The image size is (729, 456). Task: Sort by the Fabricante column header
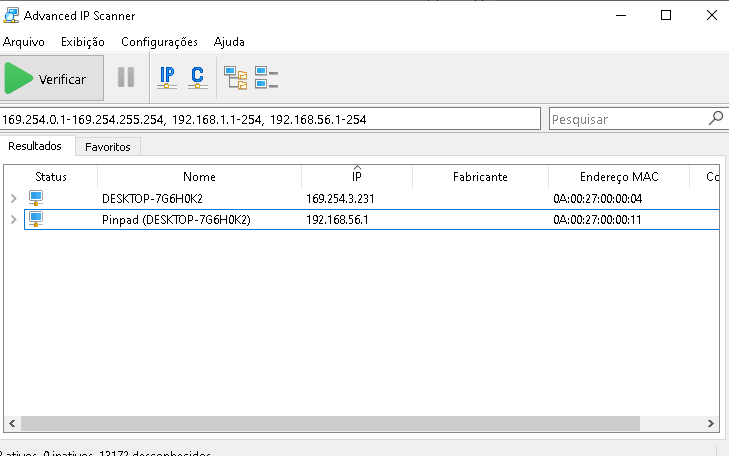tap(480, 177)
